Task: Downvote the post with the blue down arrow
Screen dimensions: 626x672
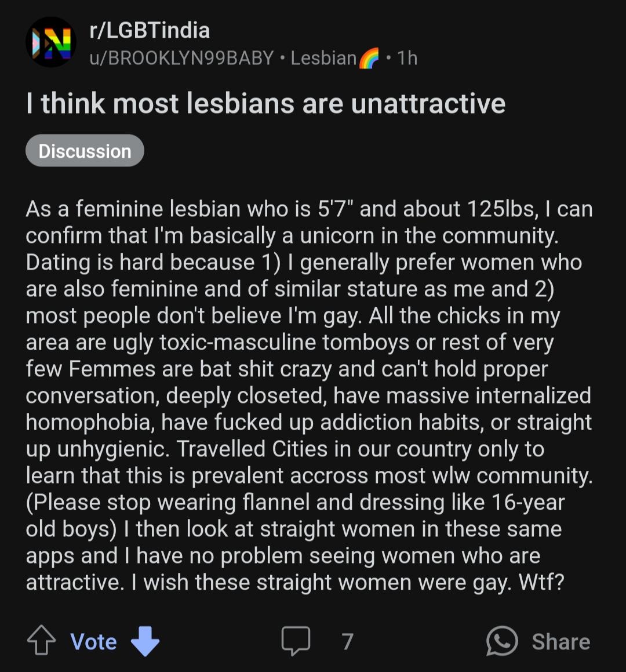Action: click(x=145, y=641)
